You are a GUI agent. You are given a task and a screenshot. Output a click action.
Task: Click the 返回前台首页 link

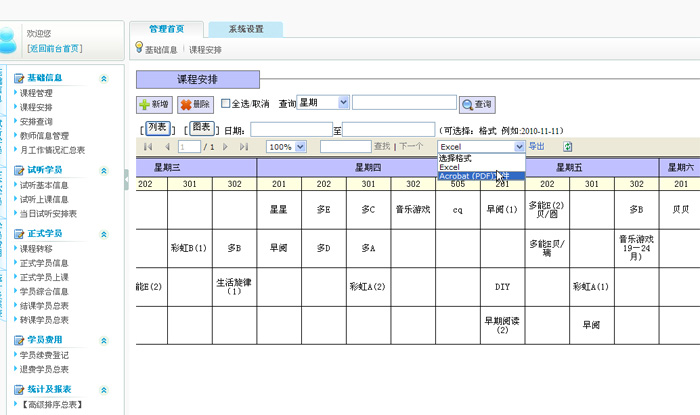pos(55,48)
